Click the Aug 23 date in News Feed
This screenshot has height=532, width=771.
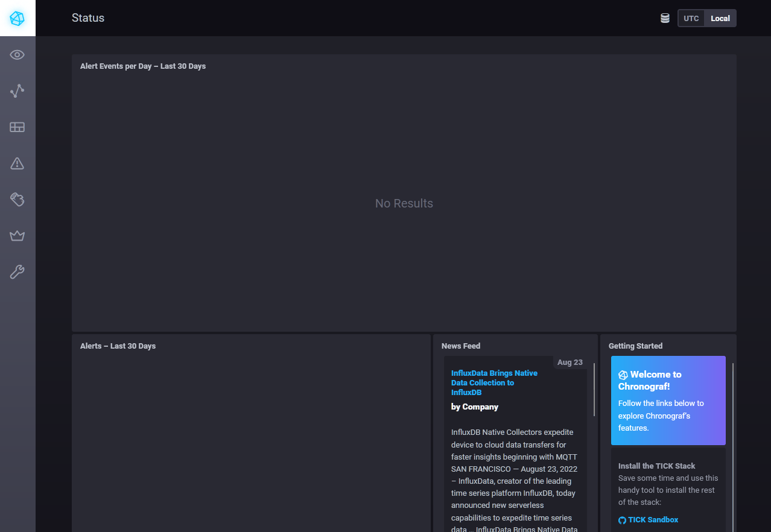570,362
